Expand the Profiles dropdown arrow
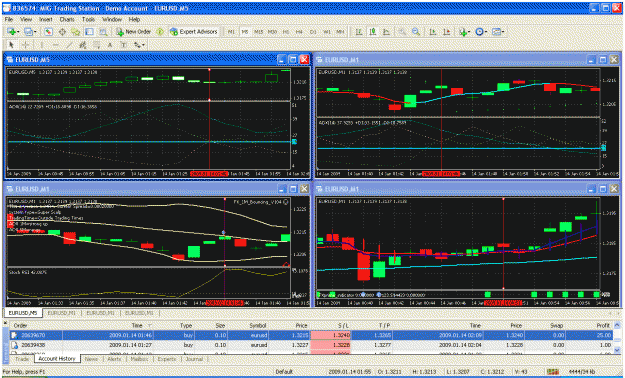 pos(35,32)
